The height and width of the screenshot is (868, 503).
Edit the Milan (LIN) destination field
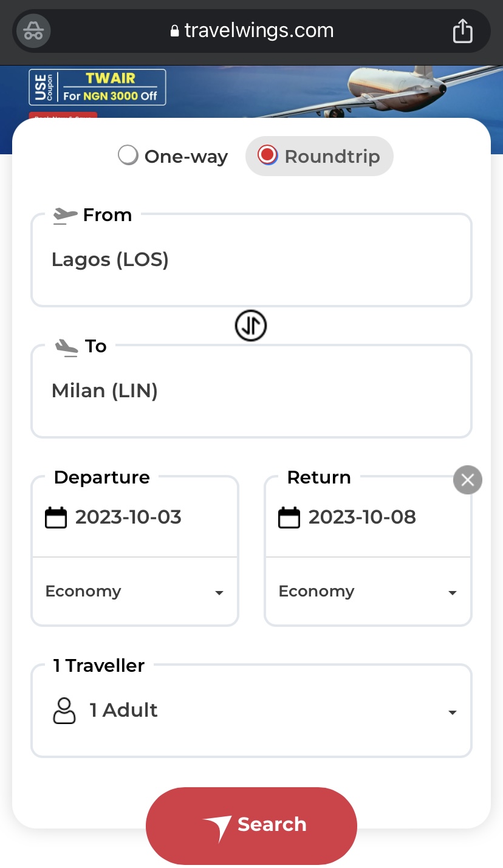[251, 392]
